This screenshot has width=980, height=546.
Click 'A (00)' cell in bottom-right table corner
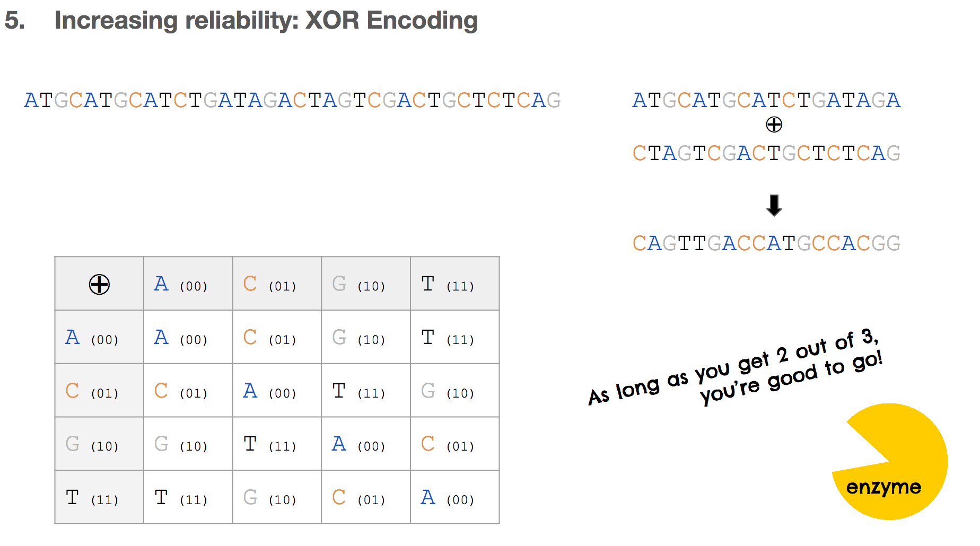(x=455, y=497)
